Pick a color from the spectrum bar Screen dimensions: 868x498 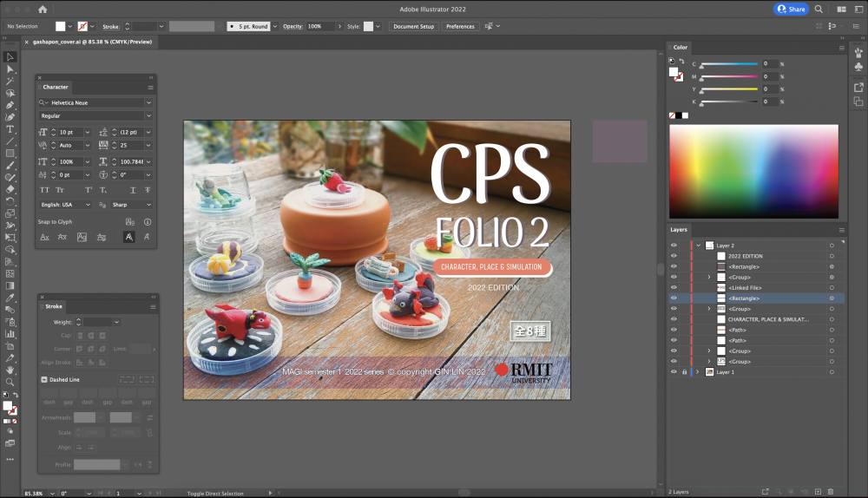click(x=753, y=172)
